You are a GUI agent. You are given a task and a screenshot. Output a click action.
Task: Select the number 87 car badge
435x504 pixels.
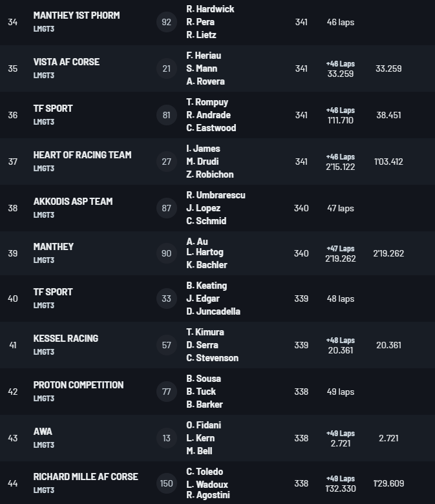click(x=167, y=208)
